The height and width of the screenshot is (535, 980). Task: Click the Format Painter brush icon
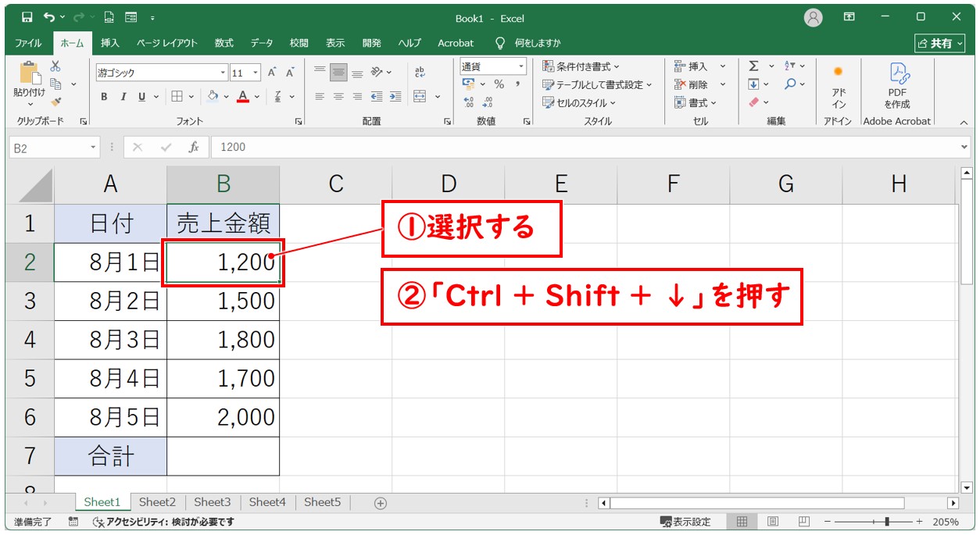55,101
